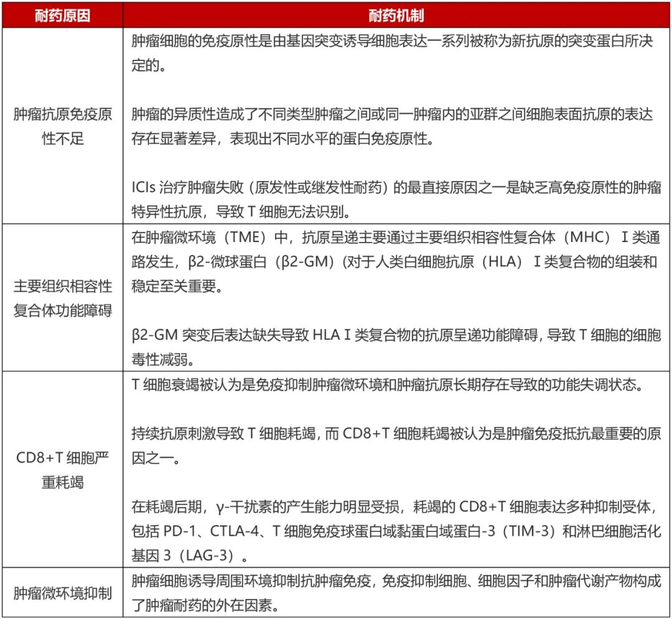This screenshot has width=672, height=619.
Task: Select the 肿瘤抗原免疫原性不足 row label
Action: click(62, 126)
